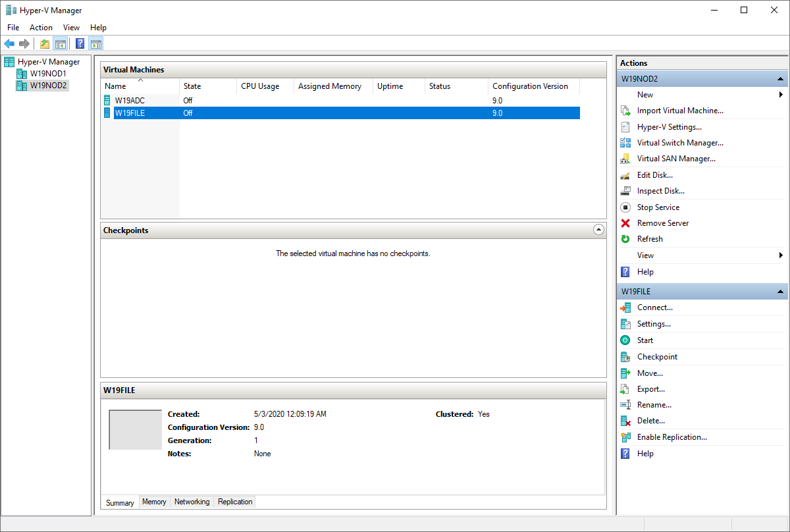Click the Back arrow toolbar icon
790x532 pixels.
(x=9, y=44)
